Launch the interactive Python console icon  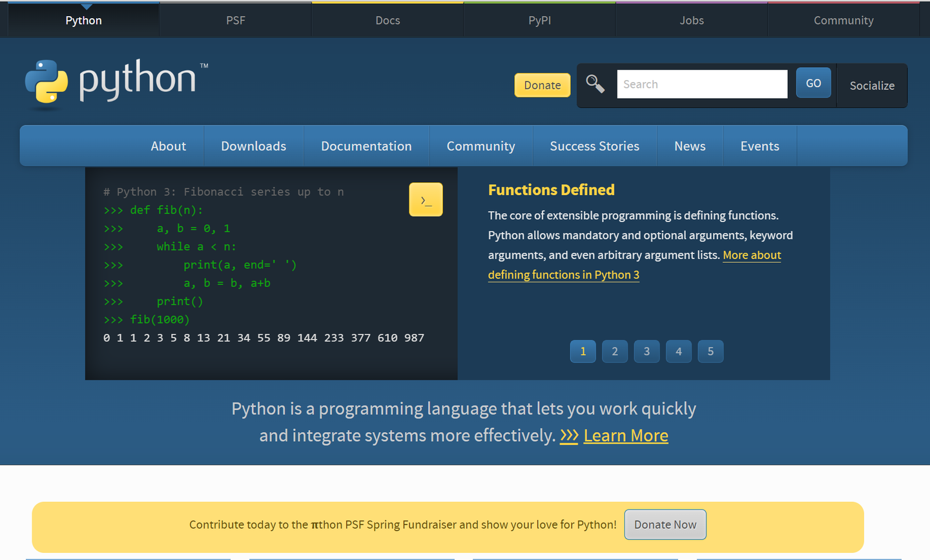click(426, 199)
